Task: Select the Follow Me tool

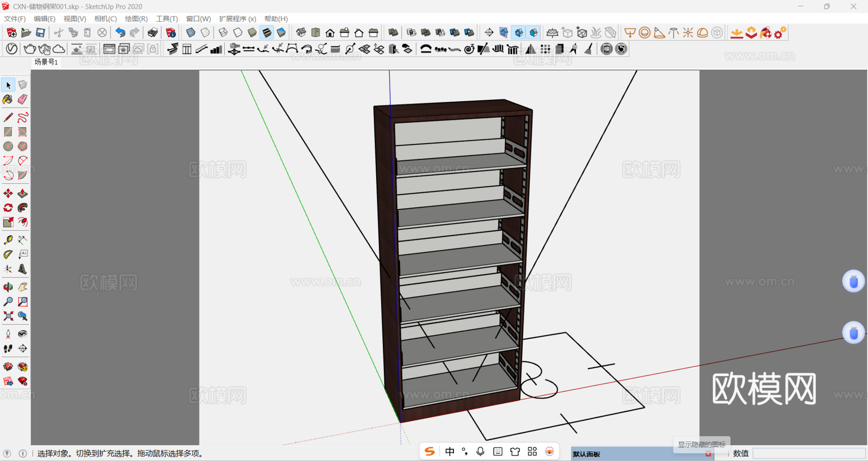Action: click(x=23, y=208)
